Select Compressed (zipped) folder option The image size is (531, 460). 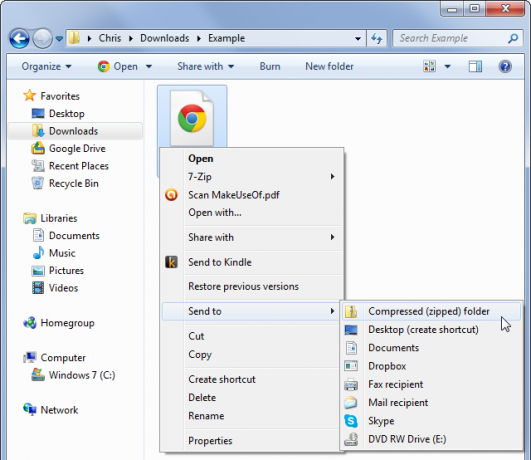point(431,311)
